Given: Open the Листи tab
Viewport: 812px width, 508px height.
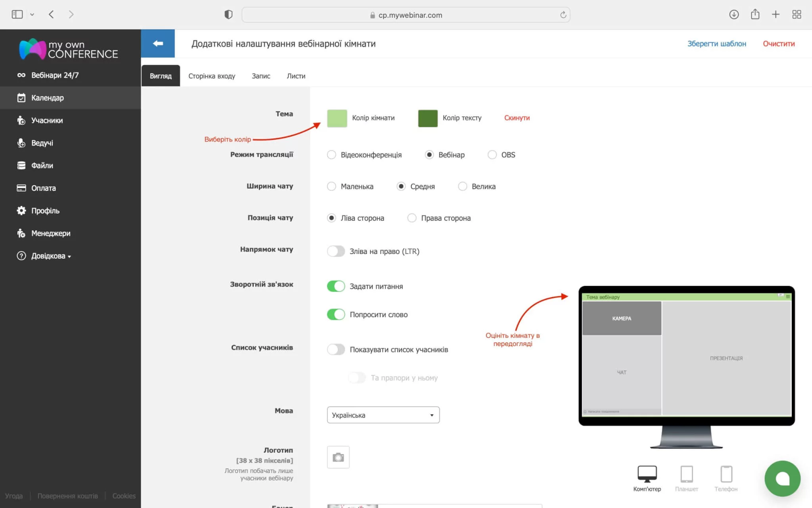Looking at the screenshot, I should [x=296, y=76].
